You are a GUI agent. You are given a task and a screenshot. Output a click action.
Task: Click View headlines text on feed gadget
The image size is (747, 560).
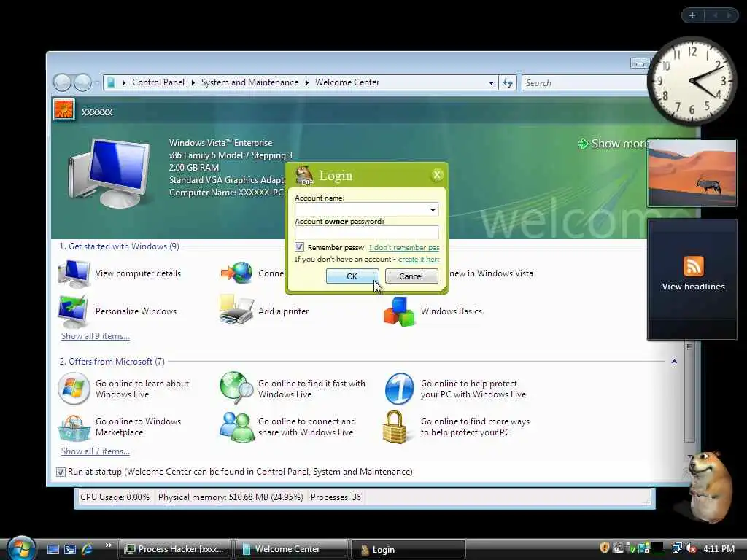(693, 287)
